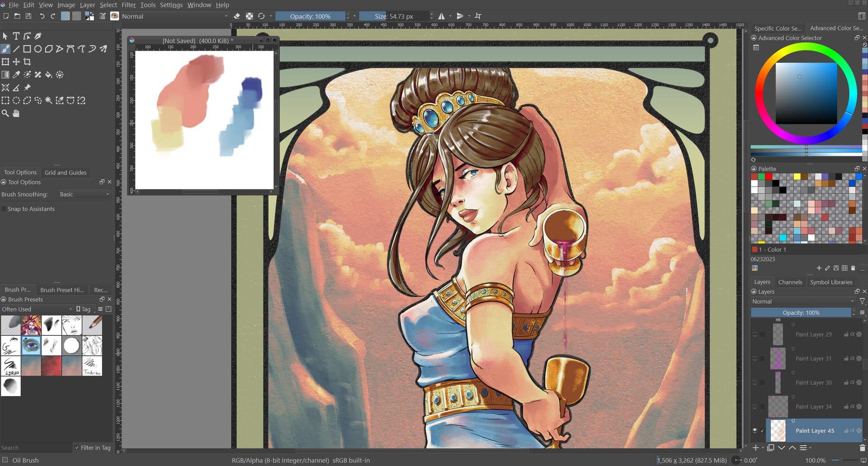
Task: Select the Color Sampler eyedropper tool
Action: [x=16, y=75]
